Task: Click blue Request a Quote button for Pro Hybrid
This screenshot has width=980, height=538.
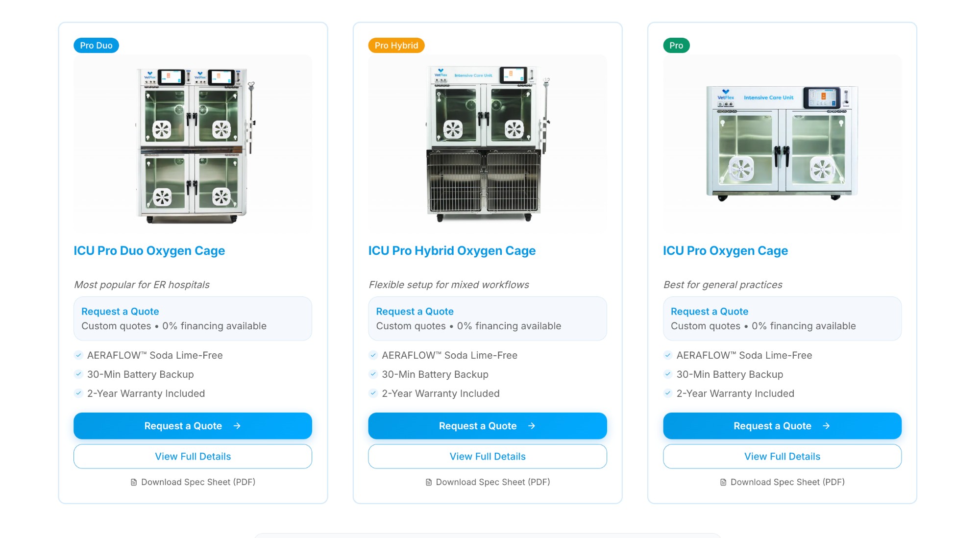Action: (x=488, y=426)
